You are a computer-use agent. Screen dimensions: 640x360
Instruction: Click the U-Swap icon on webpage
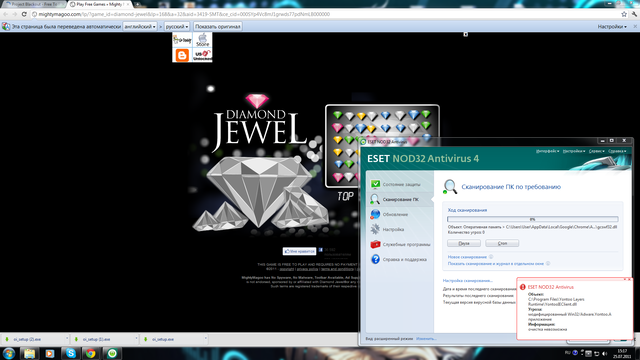182,40
